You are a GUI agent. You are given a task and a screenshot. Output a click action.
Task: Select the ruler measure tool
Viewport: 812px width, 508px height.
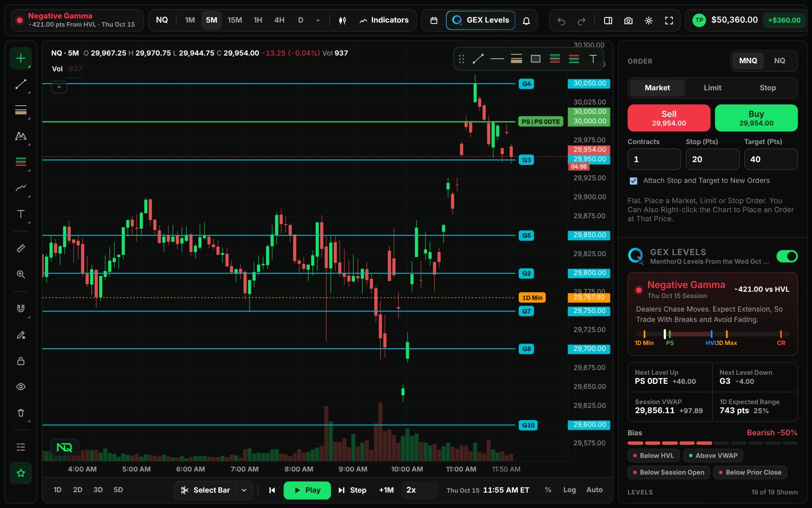click(x=21, y=248)
